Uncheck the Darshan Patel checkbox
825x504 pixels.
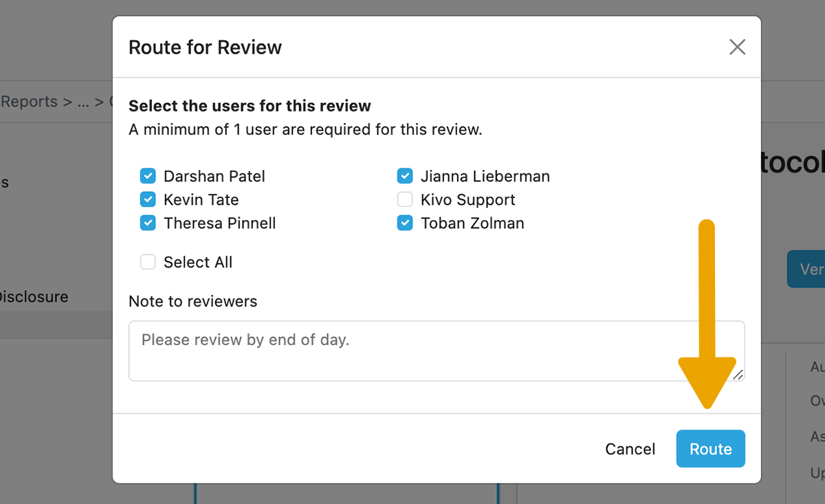148,176
